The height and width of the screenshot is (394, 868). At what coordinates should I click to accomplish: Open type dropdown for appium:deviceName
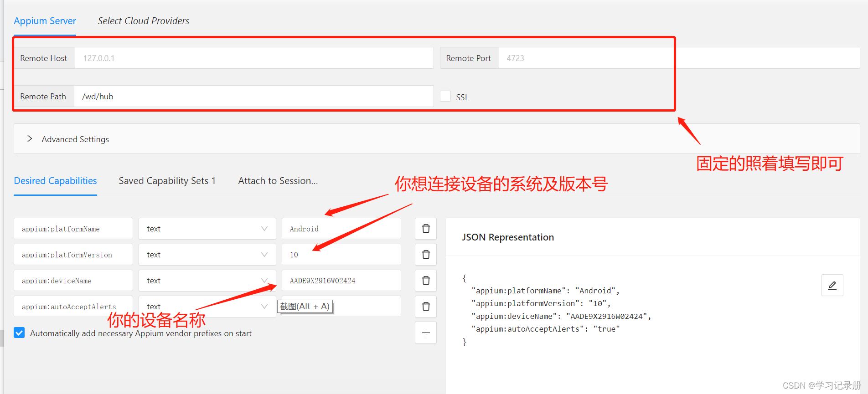[207, 281]
